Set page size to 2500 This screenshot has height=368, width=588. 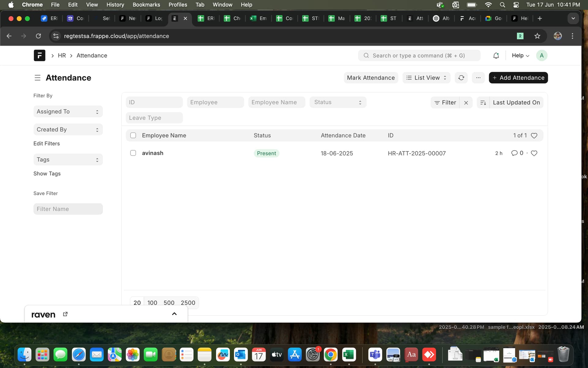click(x=188, y=303)
